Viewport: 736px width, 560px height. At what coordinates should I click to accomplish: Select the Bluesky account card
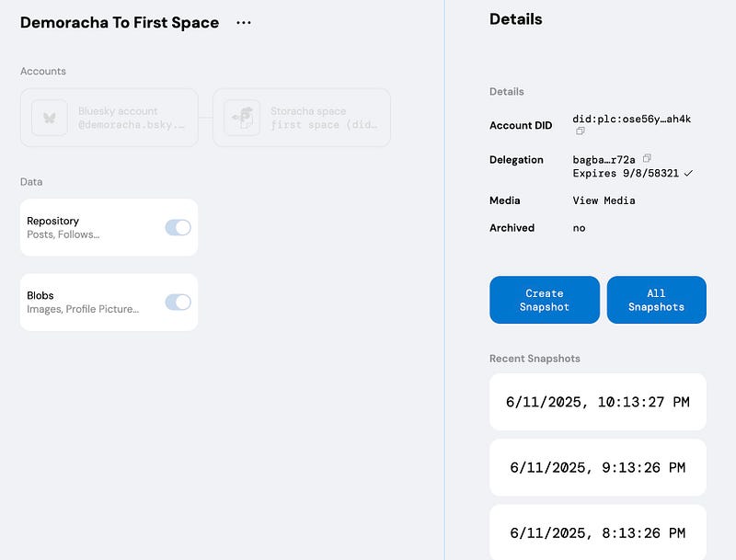click(129, 118)
